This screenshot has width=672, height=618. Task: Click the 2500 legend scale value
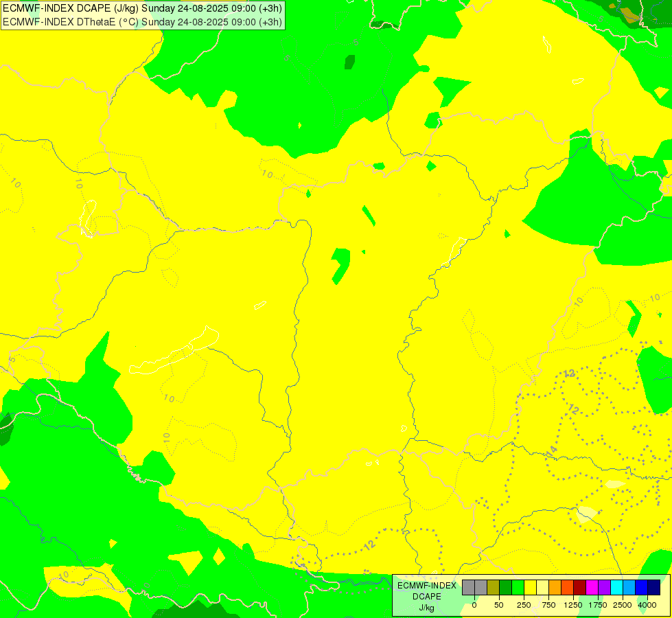tap(623, 605)
